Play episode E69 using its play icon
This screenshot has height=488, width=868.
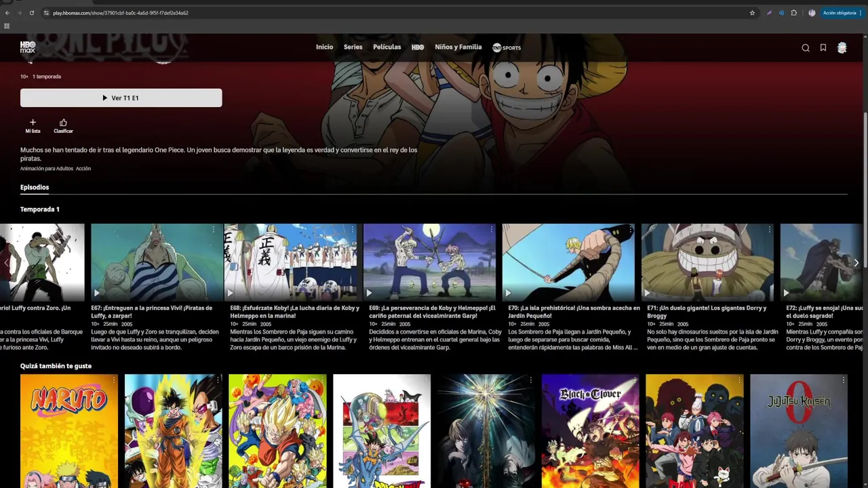(369, 293)
